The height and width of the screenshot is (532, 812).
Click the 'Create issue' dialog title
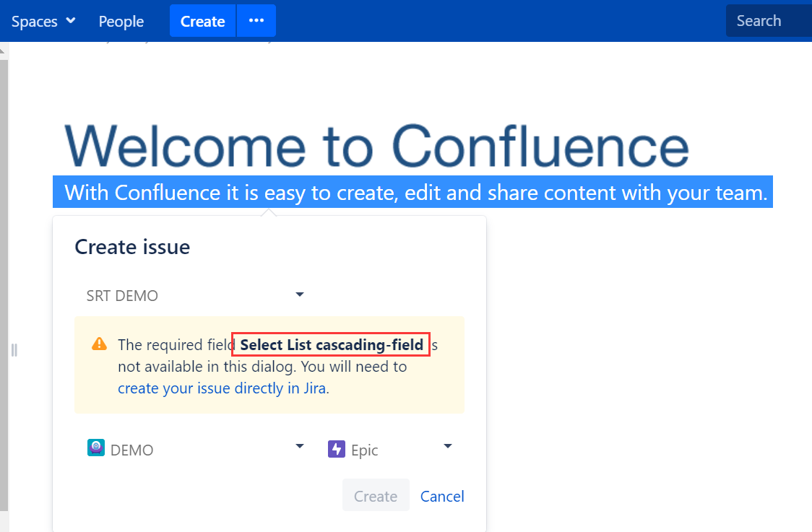pos(133,247)
